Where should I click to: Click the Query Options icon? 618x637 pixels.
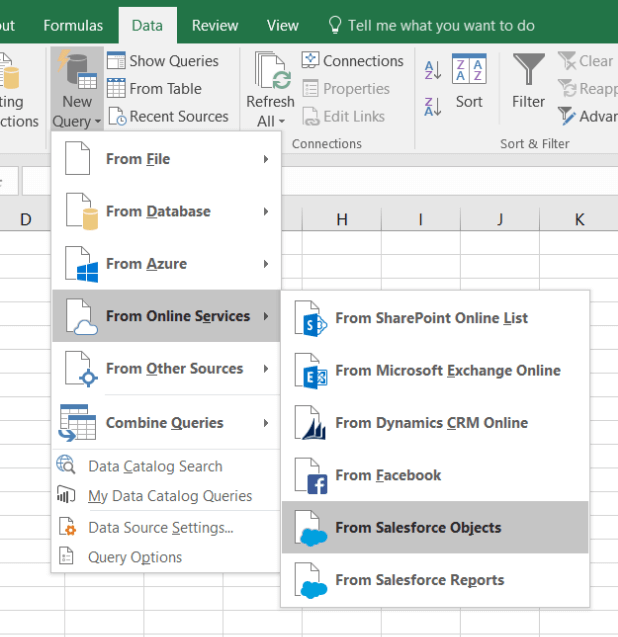point(66,556)
